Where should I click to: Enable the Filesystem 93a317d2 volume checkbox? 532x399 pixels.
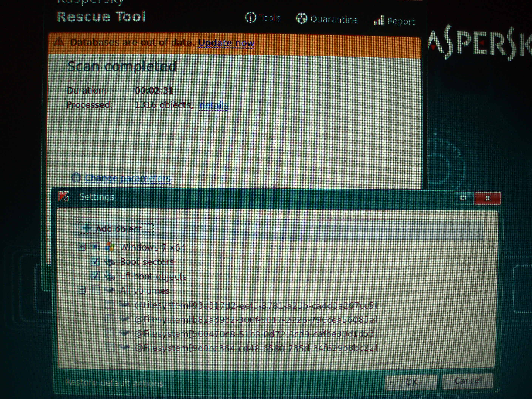pyautogui.click(x=110, y=305)
